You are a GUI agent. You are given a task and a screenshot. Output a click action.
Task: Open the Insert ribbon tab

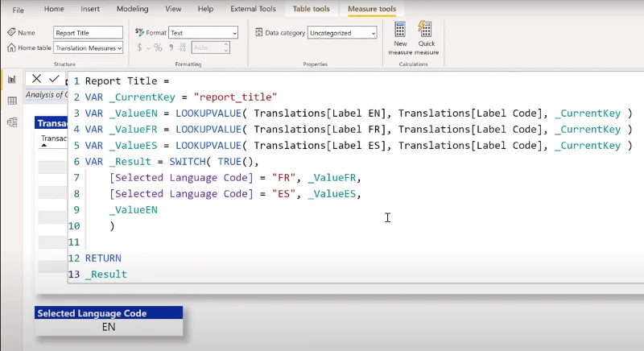coord(90,9)
